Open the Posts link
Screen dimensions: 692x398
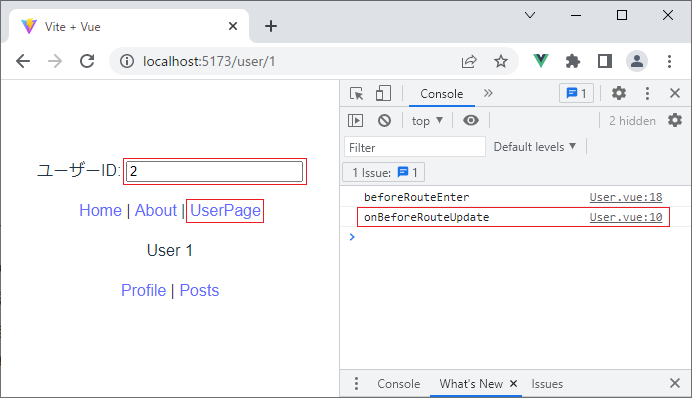click(199, 291)
